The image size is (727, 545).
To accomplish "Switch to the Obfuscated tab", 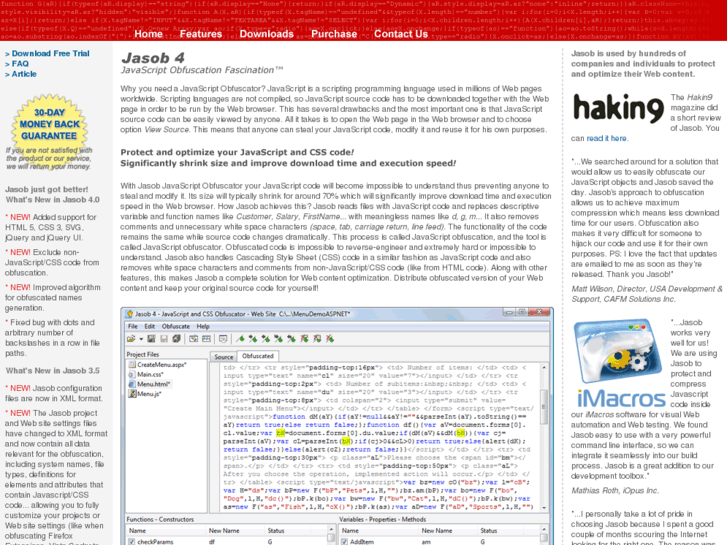I will click(258, 356).
